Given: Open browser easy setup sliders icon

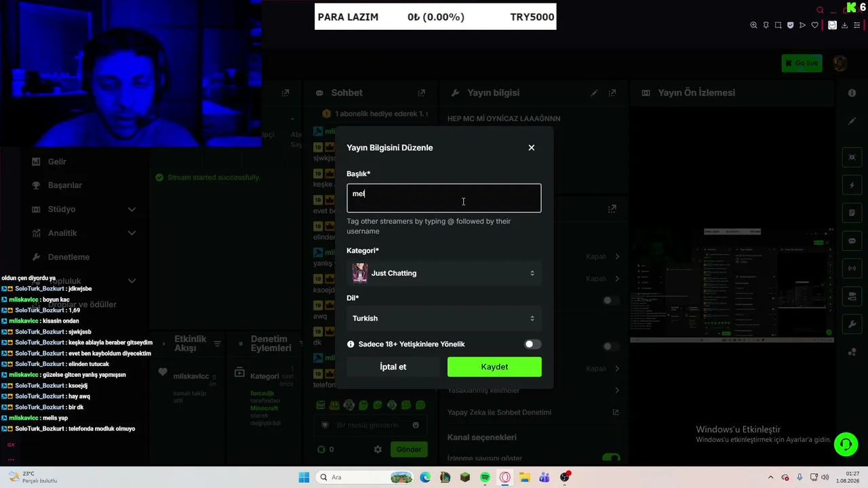Looking at the screenshot, I should tap(856, 26).
